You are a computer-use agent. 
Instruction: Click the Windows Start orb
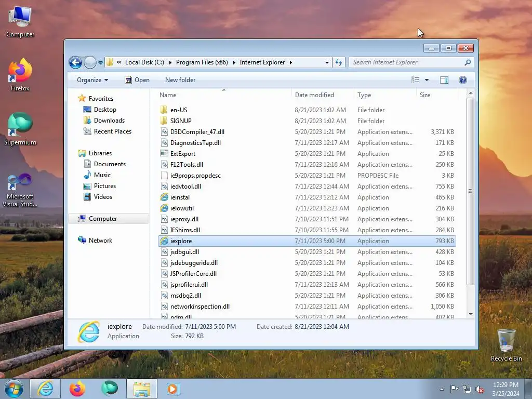tap(14, 389)
